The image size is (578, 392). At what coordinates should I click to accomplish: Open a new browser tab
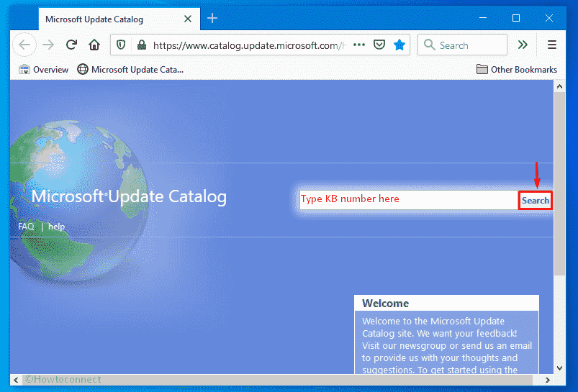click(x=212, y=18)
